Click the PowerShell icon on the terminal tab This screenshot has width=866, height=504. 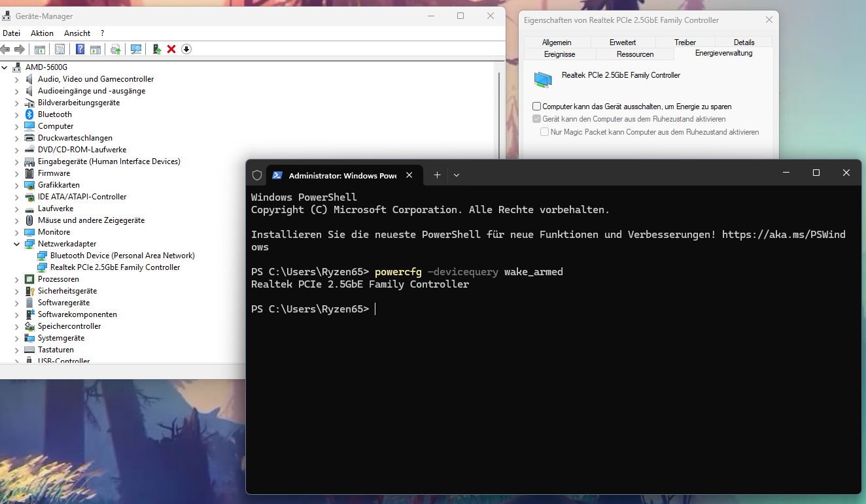tap(277, 175)
